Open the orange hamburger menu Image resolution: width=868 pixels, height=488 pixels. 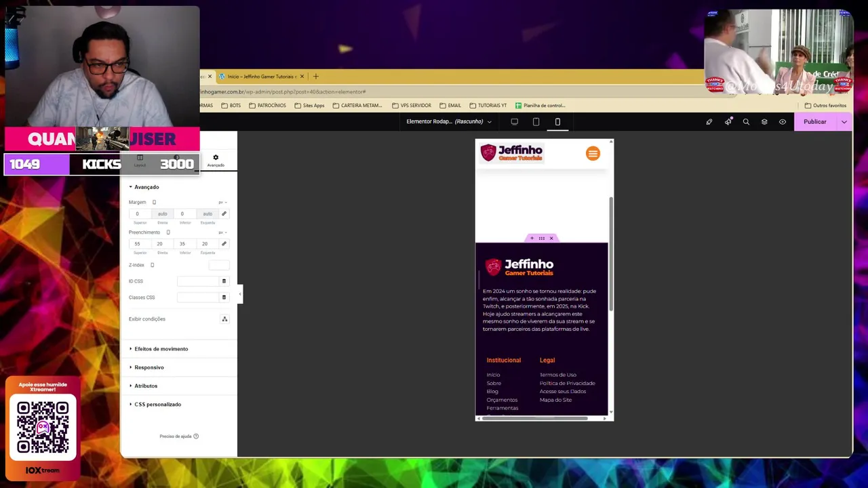[x=593, y=154]
